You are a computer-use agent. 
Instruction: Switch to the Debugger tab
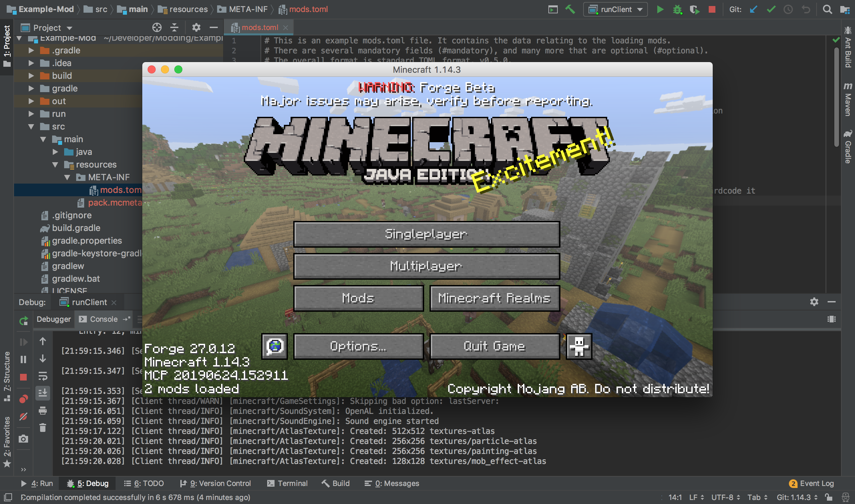pyautogui.click(x=54, y=319)
